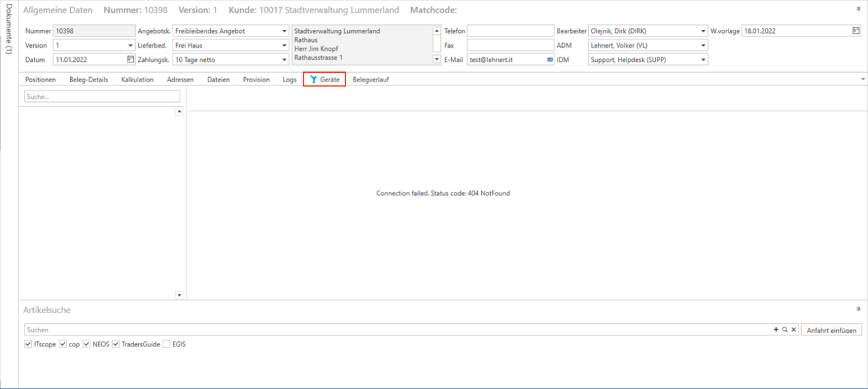This screenshot has width=868, height=389.
Task: Open the Datum calendar picker
Action: click(131, 59)
